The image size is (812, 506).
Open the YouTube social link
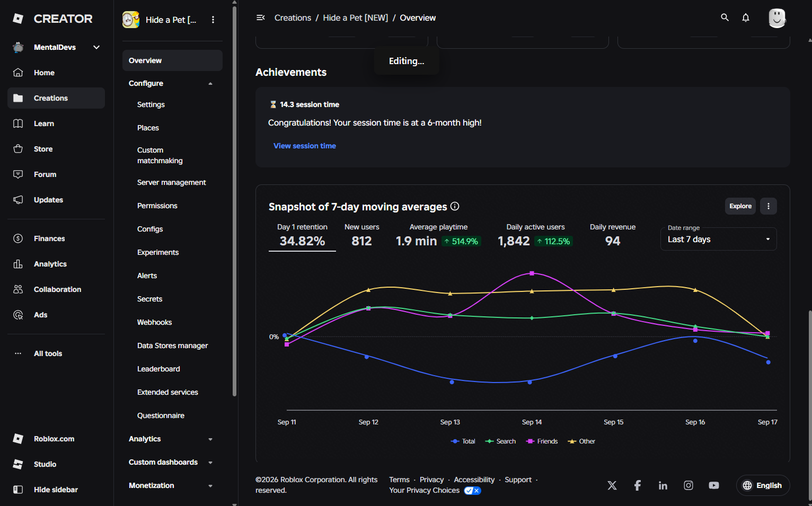click(714, 485)
